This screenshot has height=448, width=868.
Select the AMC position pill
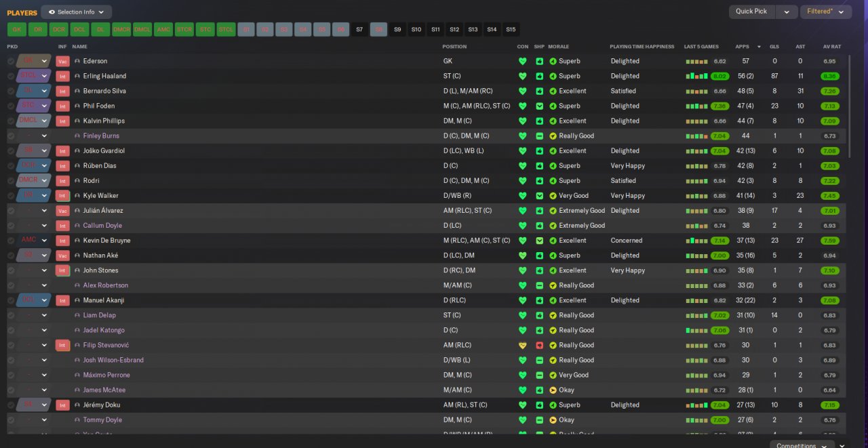click(163, 29)
